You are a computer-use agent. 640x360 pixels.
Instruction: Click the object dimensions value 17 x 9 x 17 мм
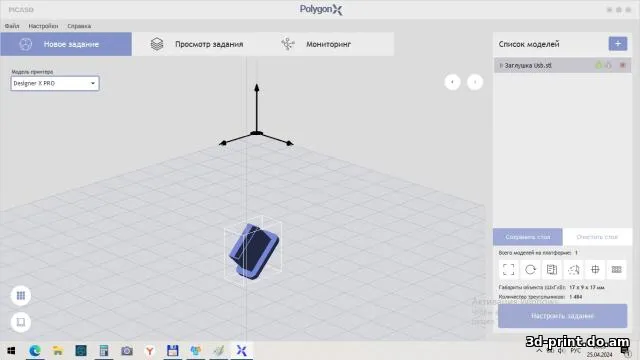587,287
